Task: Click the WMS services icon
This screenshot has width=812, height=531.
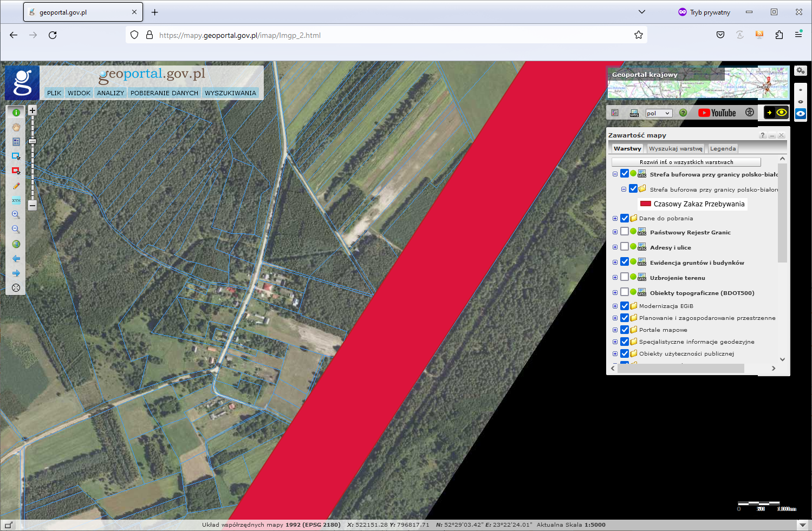Action: 634,113
